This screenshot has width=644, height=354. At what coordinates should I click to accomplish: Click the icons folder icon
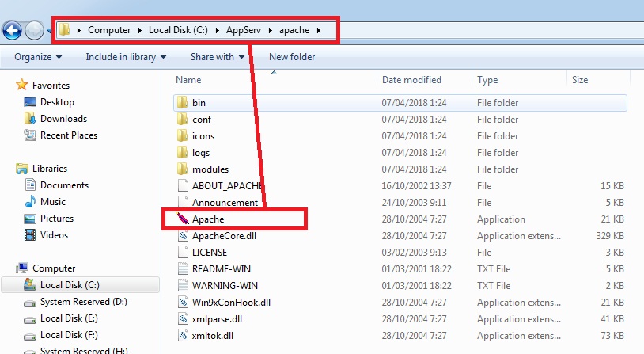click(x=182, y=135)
